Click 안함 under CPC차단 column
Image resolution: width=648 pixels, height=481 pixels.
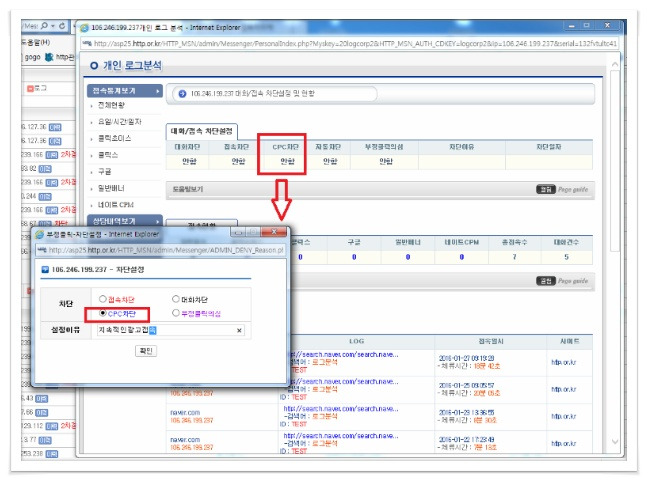287,162
